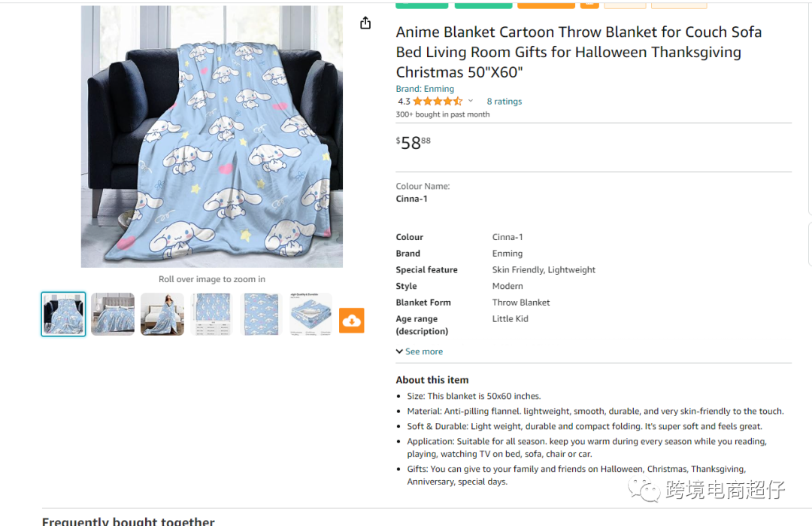
Task: Select the third thumbnail with woman
Action: point(162,314)
